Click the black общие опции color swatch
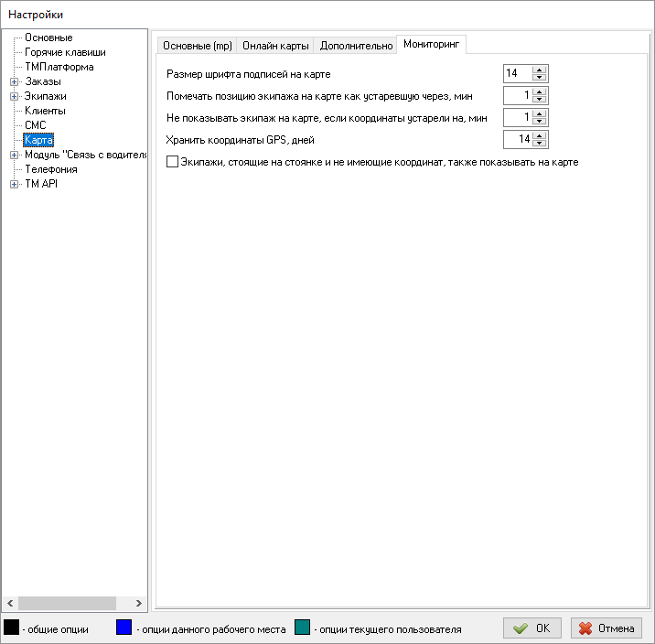This screenshot has height=644, width=655. click(x=12, y=628)
